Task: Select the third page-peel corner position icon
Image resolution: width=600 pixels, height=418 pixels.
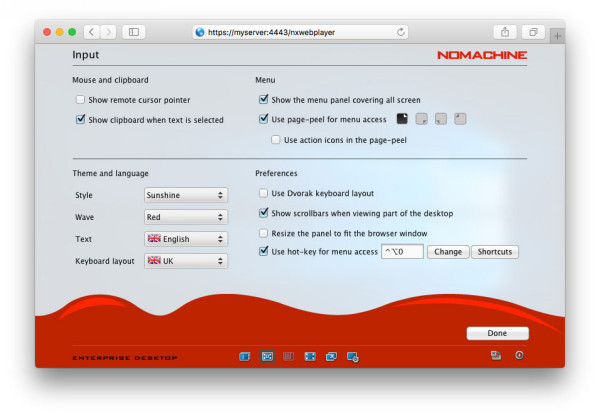Action: pyautogui.click(x=441, y=119)
